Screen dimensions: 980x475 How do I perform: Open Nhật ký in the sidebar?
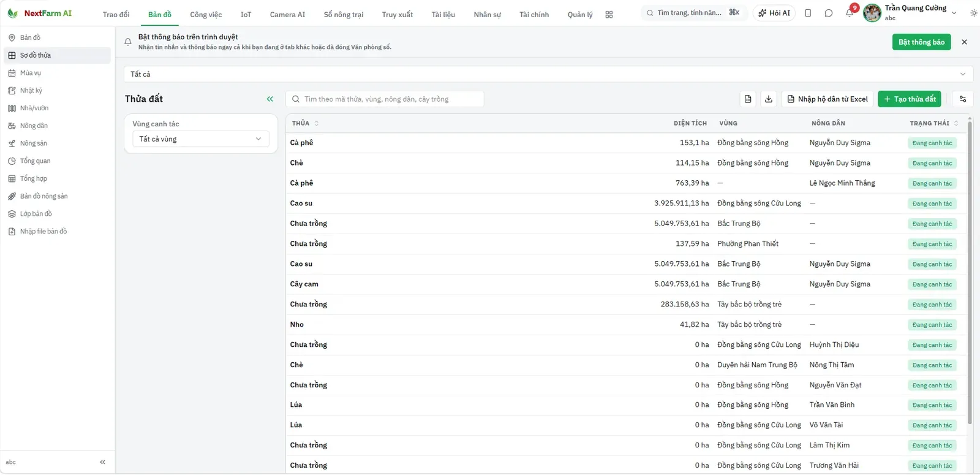click(x=58, y=91)
